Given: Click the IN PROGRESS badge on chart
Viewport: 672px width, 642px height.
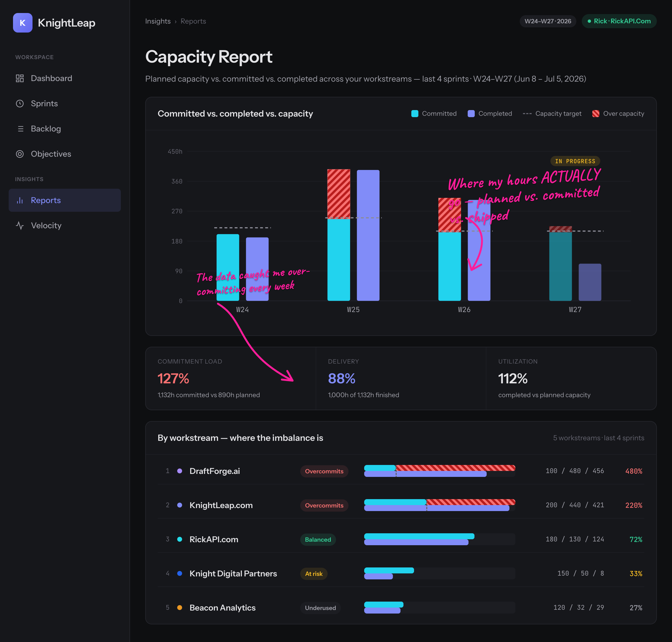Looking at the screenshot, I should point(575,161).
